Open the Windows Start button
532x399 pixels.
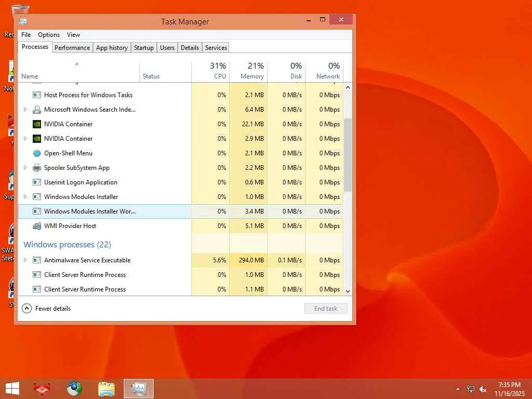[12, 389]
